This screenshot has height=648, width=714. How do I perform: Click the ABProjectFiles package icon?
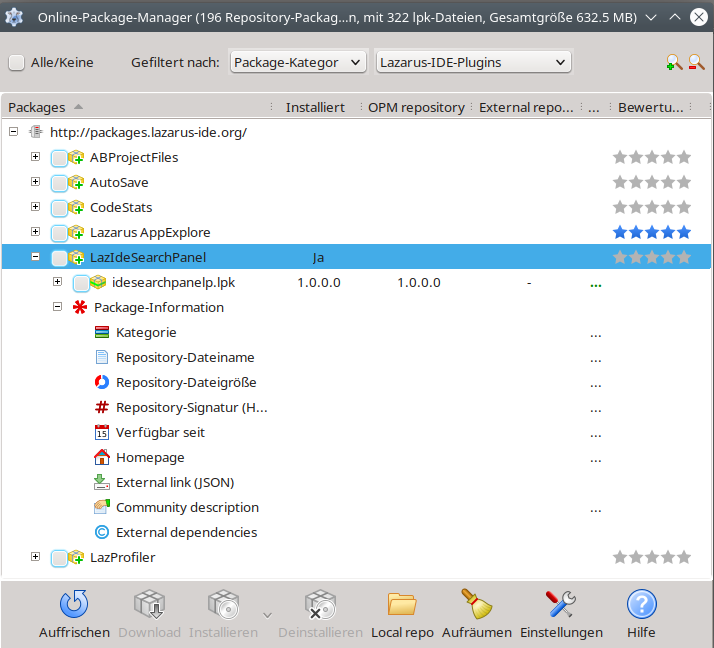pyautogui.click(x=76, y=158)
